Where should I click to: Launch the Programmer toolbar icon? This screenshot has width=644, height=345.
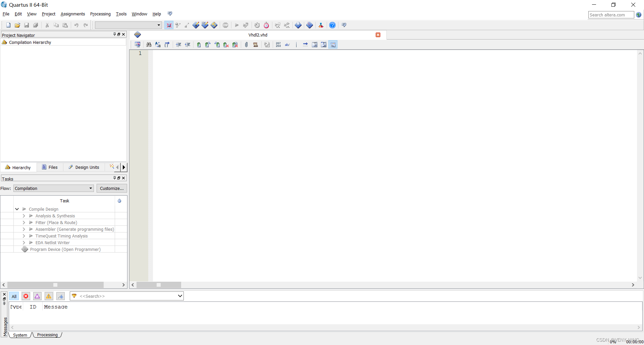310,25
